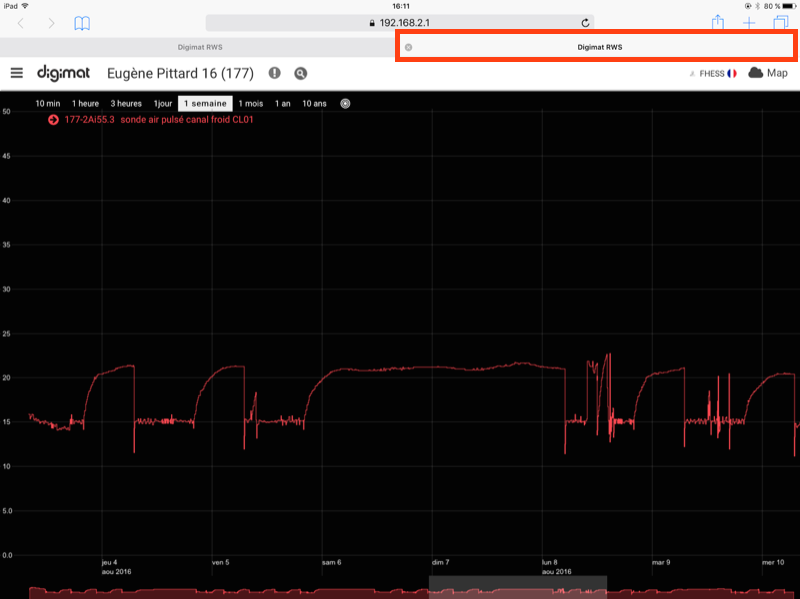The width and height of the screenshot is (800, 599).
Task: Open Safari bookmarks book icon
Action: [x=82, y=23]
